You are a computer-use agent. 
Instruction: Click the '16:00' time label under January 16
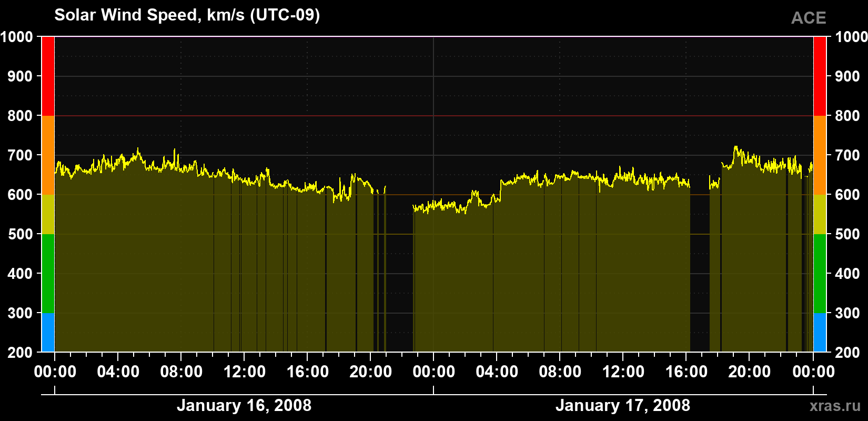[308, 372]
